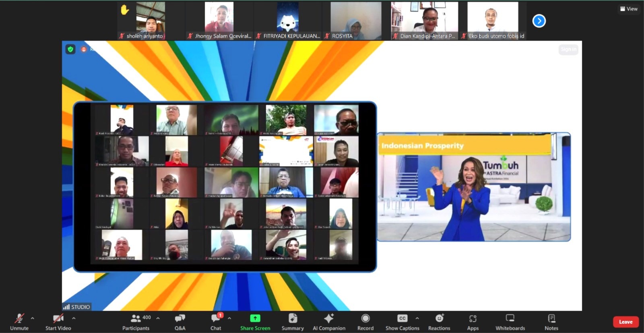Click the Share Screen icon

tap(255, 319)
